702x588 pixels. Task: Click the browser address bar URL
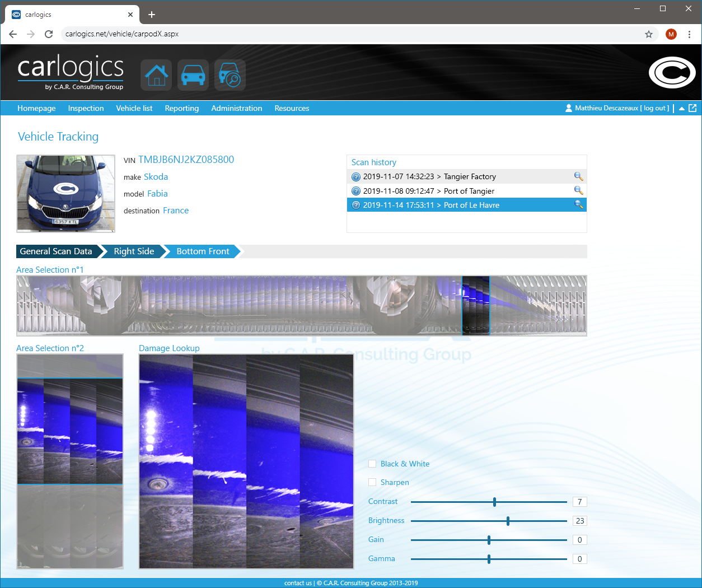122,34
